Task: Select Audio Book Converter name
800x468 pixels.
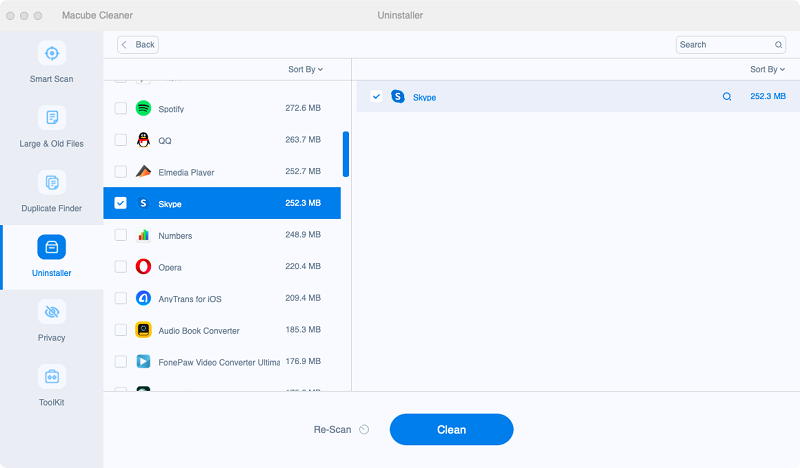Action: pos(199,331)
